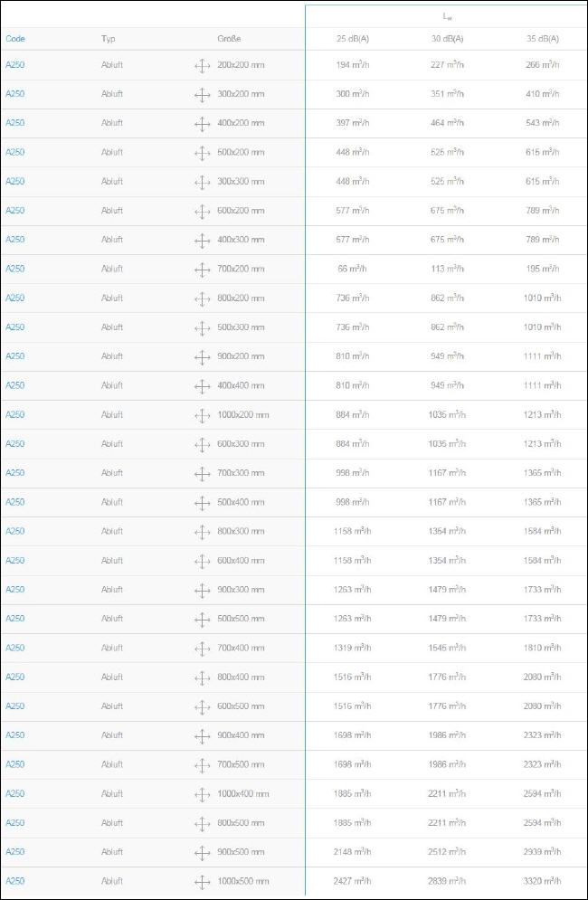Click the dimension icon beside 1000x500 mm

point(202,882)
